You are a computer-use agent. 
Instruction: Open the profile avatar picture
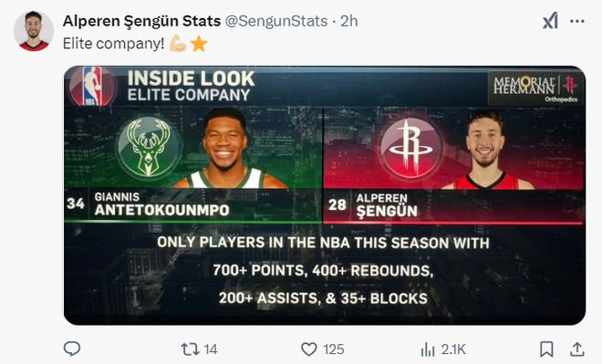click(x=34, y=31)
